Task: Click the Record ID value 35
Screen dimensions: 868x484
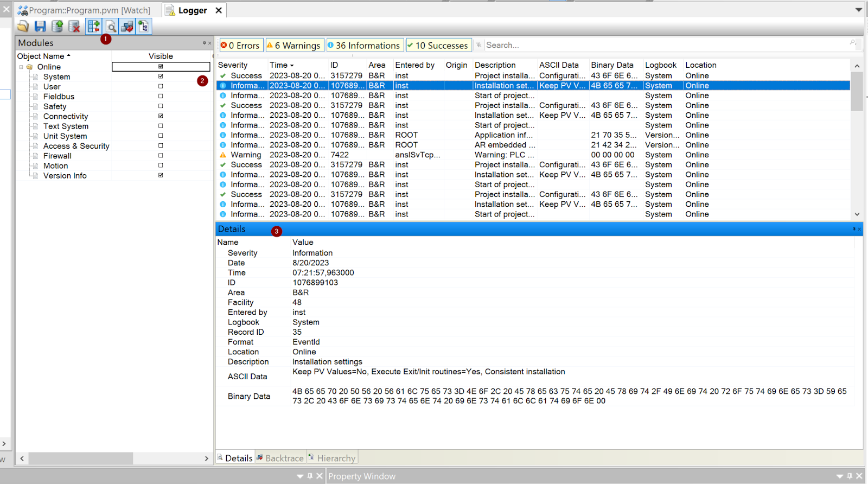Action: pos(297,332)
